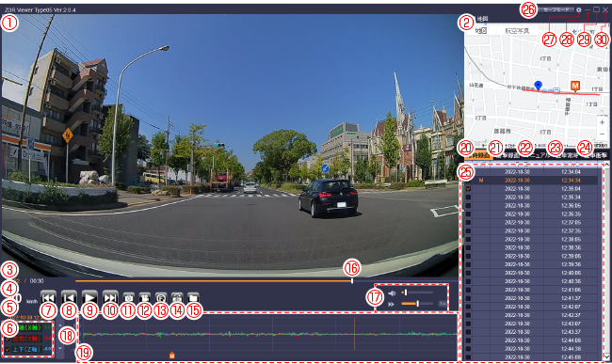This screenshot has height=364, width=612.
Task: Select the highlighted 12:34:34 recording row
Action: 531,181
